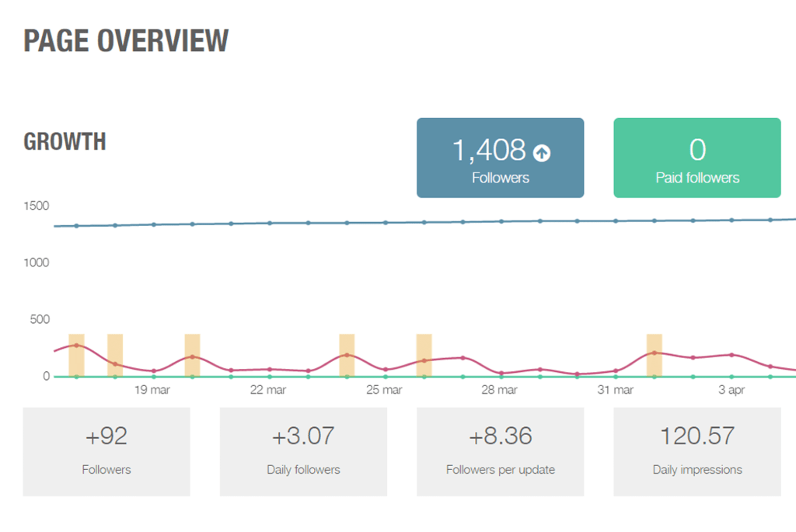The width and height of the screenshot is (796, 532).
Task: Click the +8.36 Followers per update box
Action: 500,450
